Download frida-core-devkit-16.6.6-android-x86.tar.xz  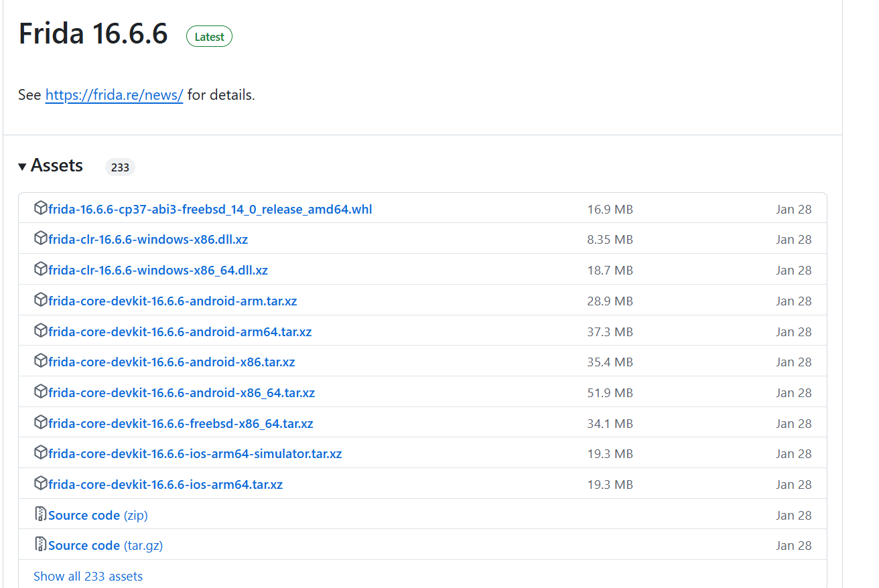[172, 362]
